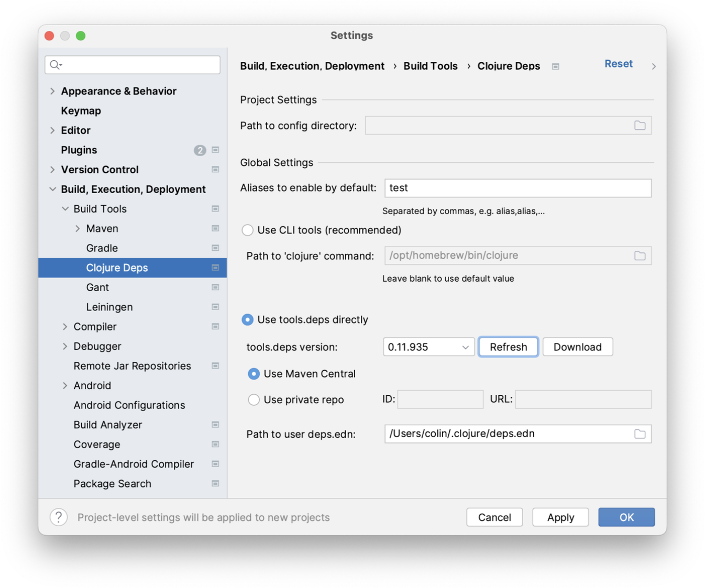The image size is (705, 588).
Task: Select the Use Maven Central option
Action: pos(254,373)
